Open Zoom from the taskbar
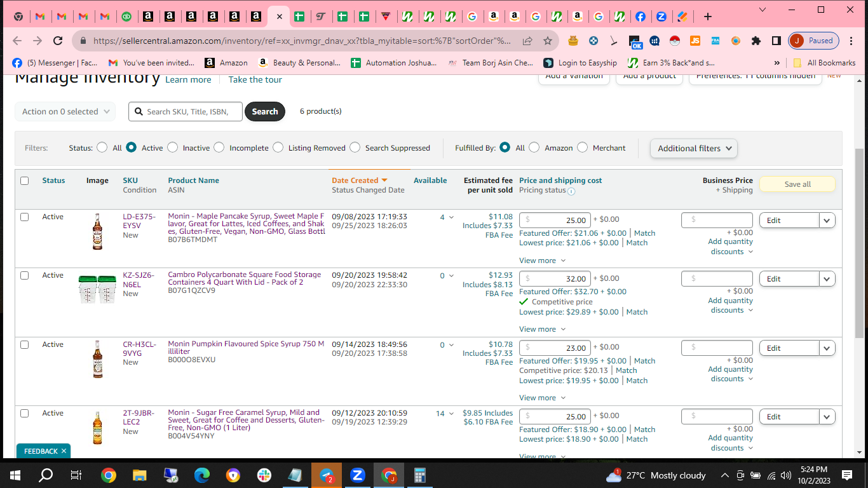The image size is (868, 488). click(357, 475)
